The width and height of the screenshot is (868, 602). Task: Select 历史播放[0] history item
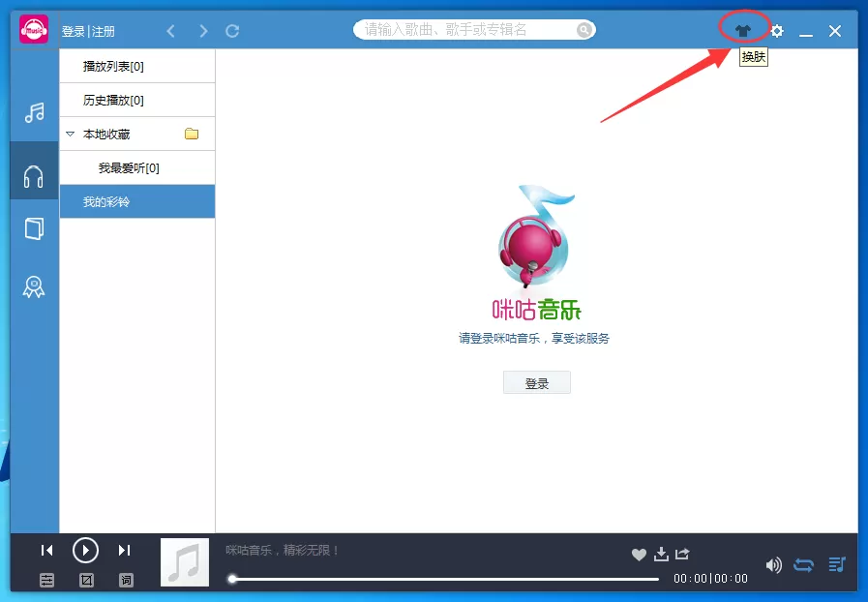coord(137,101)
